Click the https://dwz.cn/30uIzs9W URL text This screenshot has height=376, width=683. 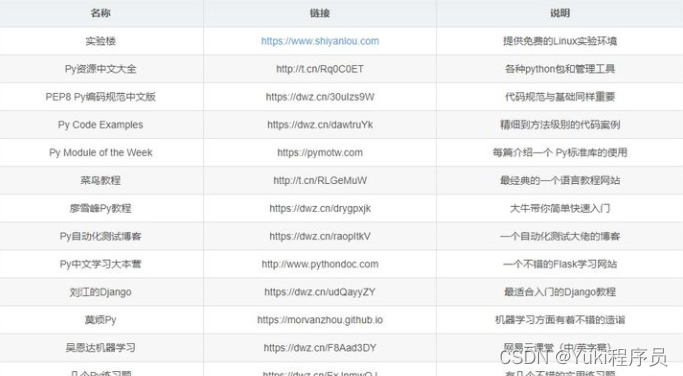[320, 97]
